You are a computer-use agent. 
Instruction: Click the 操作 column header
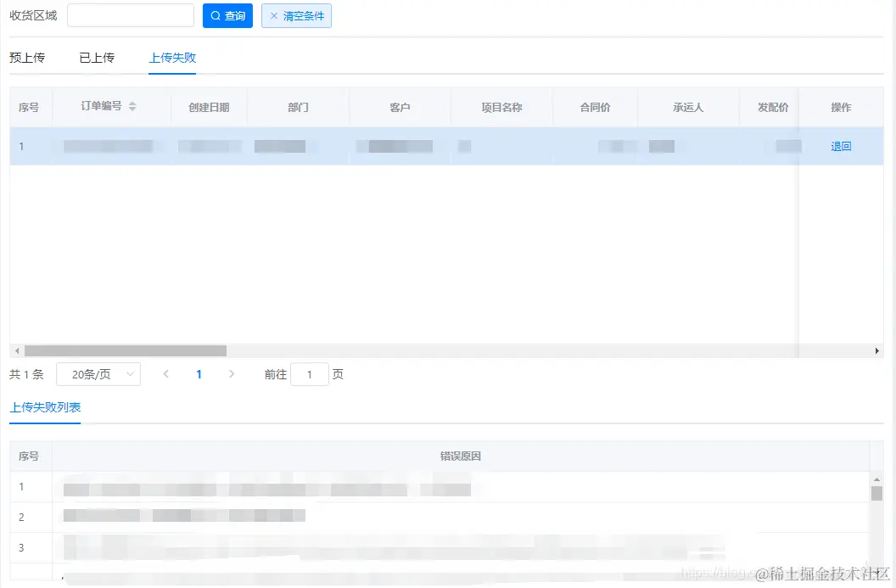coord(841,108)
